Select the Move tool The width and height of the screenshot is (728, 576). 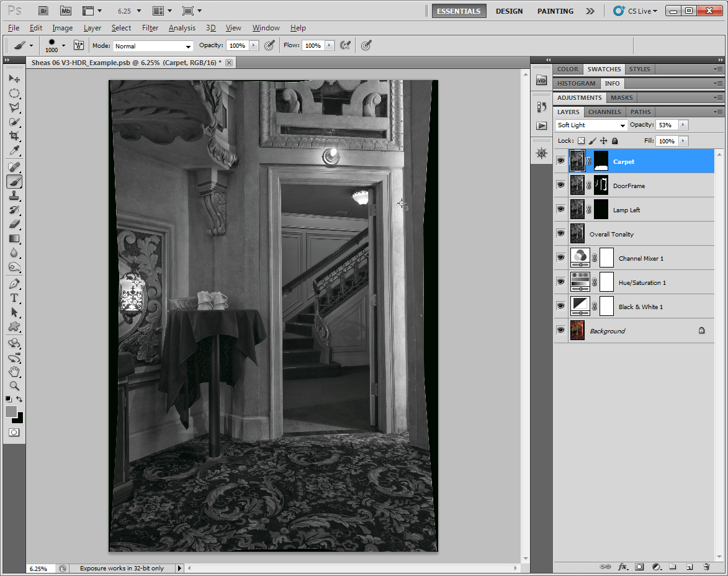click(14, 78)
